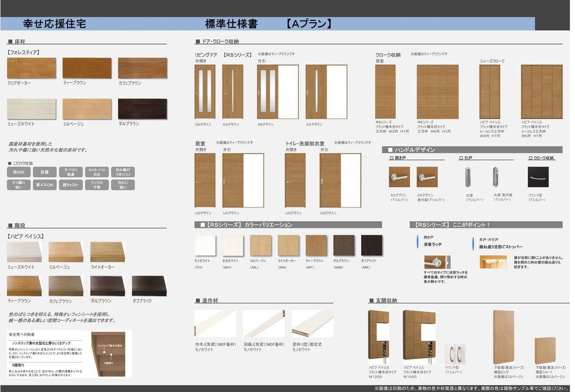Click the ホットカーペット対応 badge
This screenshot has width=575, height=392.
(97, 172)
